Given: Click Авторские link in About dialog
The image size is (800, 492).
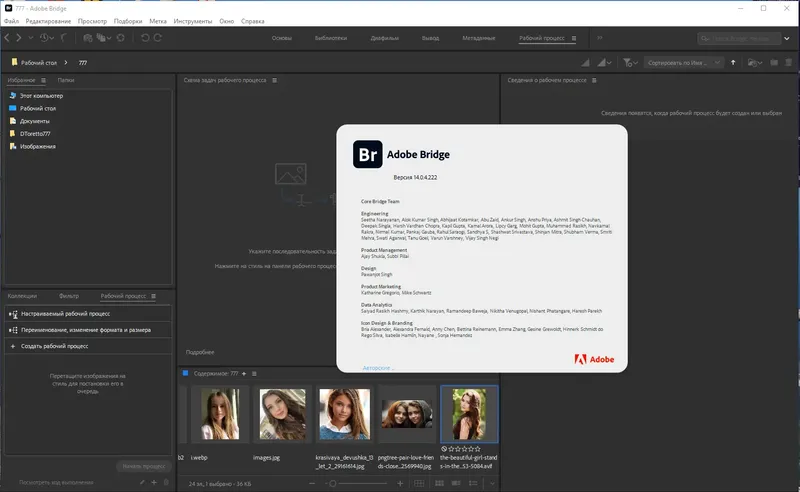Looking at the screenshot, I should coord(378,367).
